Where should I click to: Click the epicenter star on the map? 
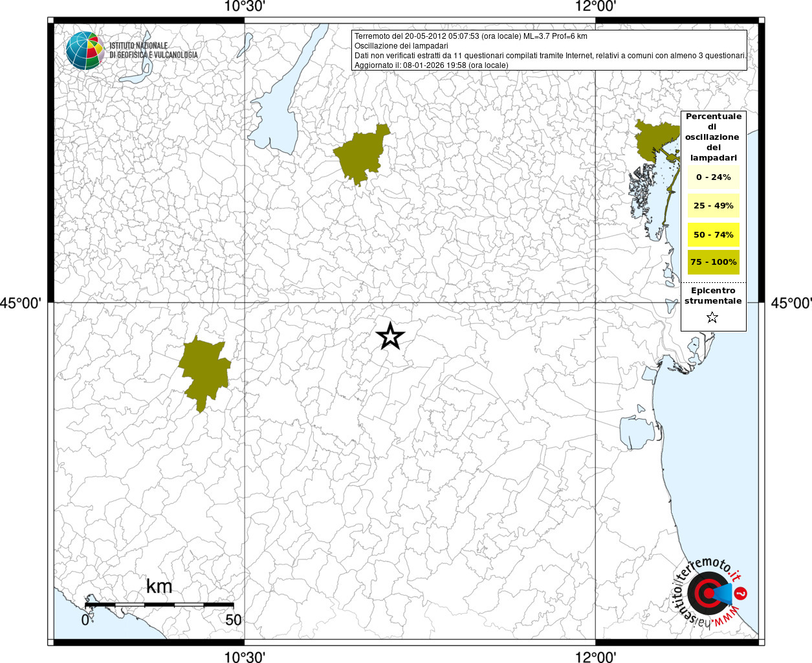pos(390,336)
